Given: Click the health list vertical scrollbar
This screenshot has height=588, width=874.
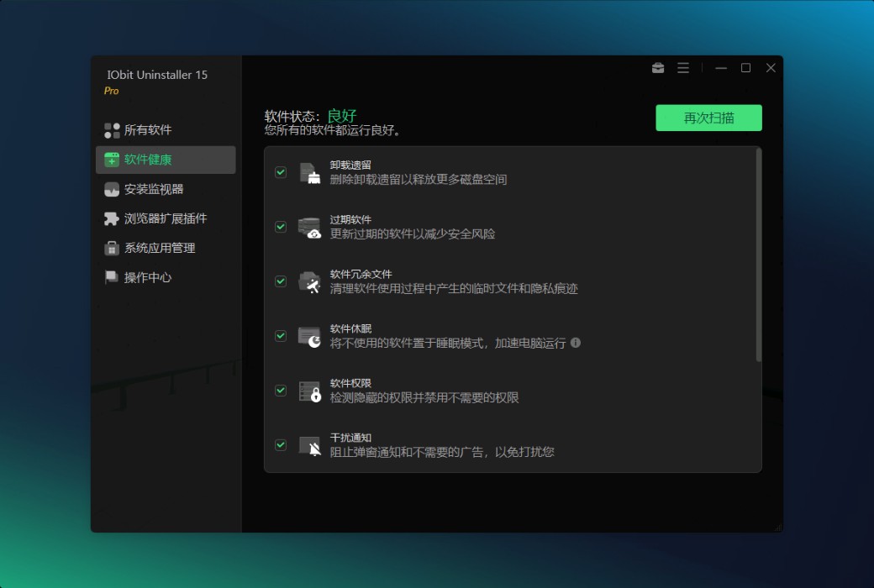Looking at the screenshot, I should point(758,256).
